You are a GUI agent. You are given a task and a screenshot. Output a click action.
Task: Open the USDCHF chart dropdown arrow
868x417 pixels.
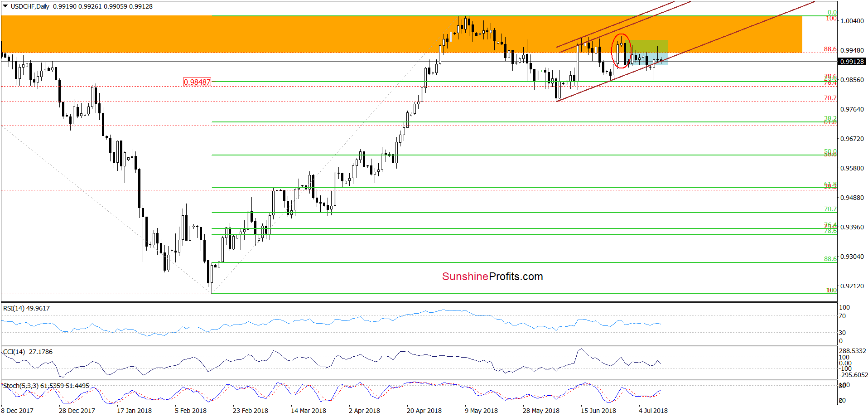click(5, 6)
